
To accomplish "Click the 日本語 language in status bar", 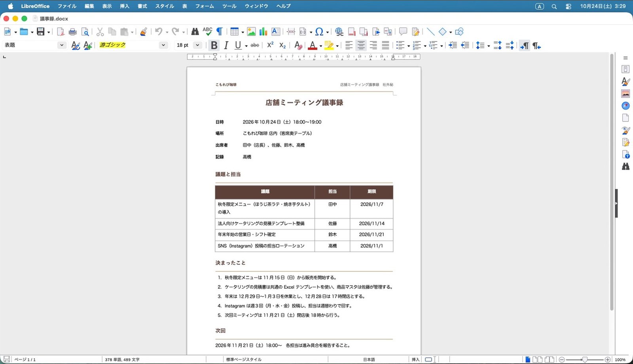I will (369, 360).
